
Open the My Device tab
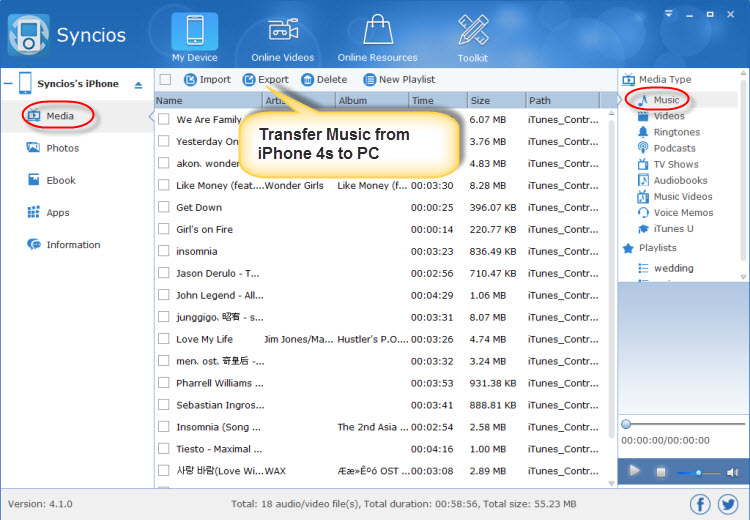tap(195, 38)
